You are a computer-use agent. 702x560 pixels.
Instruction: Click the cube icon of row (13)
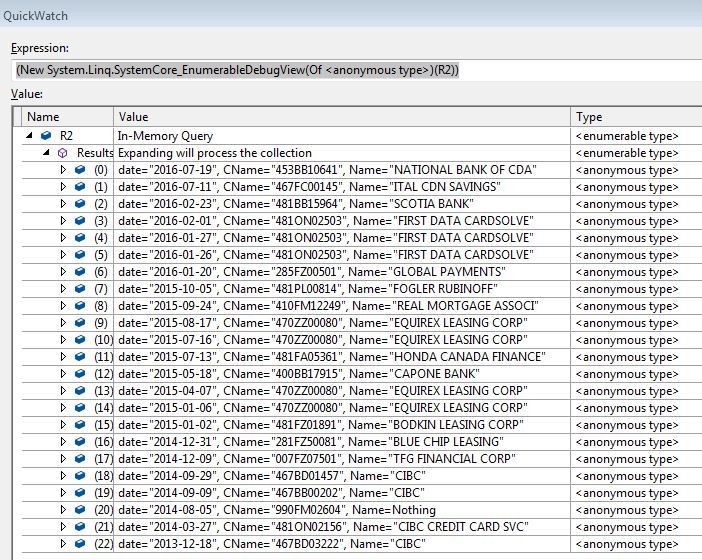(80, 391)
